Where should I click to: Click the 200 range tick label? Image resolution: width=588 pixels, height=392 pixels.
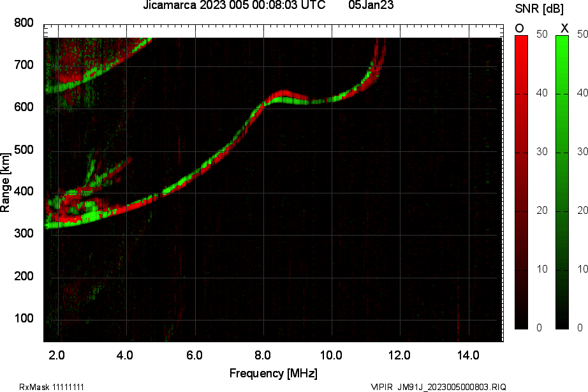pos(24,276)
